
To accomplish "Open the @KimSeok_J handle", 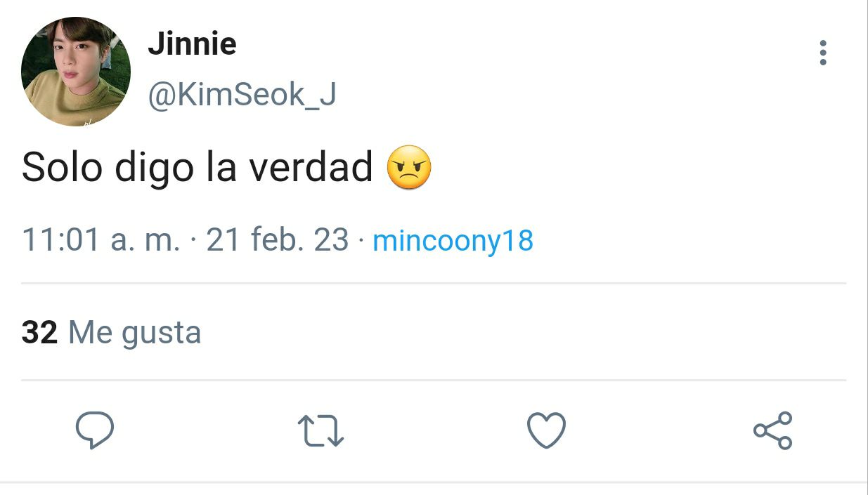I will click(x=242, y=95).
